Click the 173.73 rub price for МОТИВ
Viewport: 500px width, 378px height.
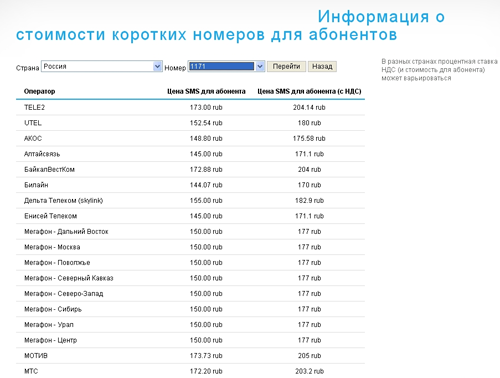click(x=206, y=356)
